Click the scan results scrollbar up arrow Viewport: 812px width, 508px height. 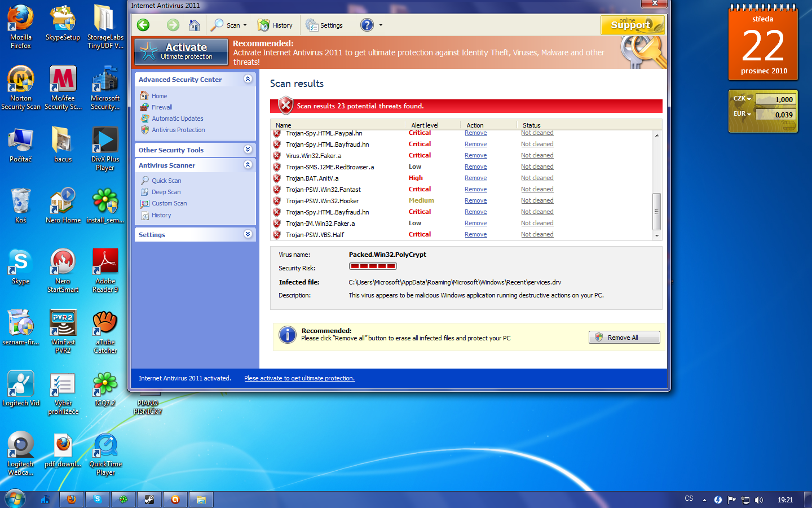(656, 135)
